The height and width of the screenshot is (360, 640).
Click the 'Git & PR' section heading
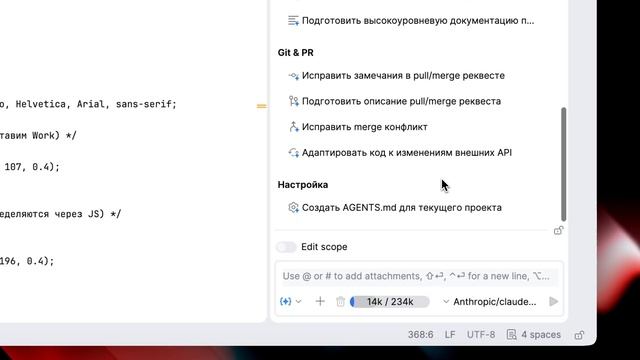296,53
